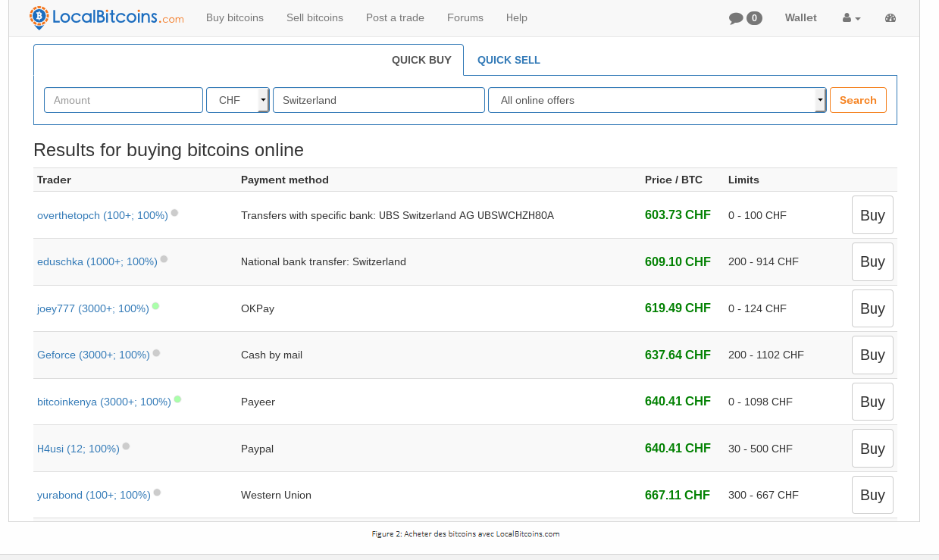Click joey777's green online status dot

pyautogui.click(x=155, y=306)
